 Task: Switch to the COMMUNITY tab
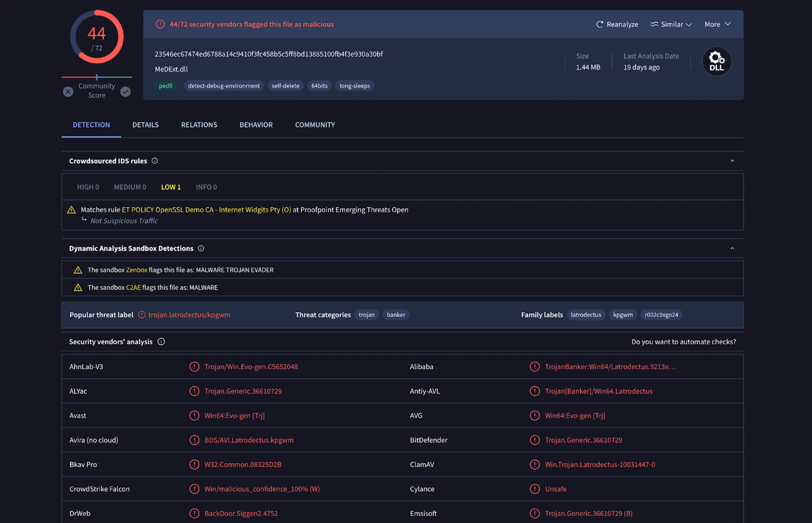[315, 125]
